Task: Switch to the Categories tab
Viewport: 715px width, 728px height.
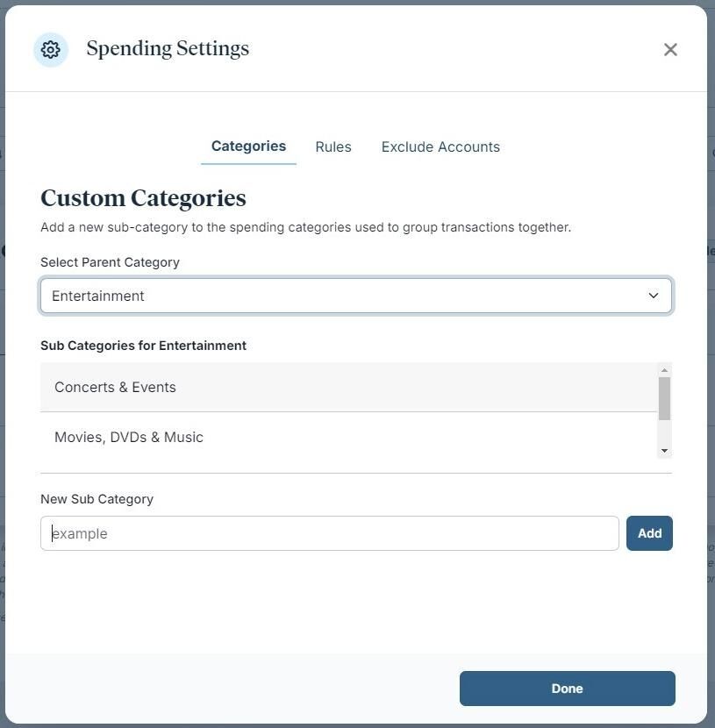Action: coord(248,146)
